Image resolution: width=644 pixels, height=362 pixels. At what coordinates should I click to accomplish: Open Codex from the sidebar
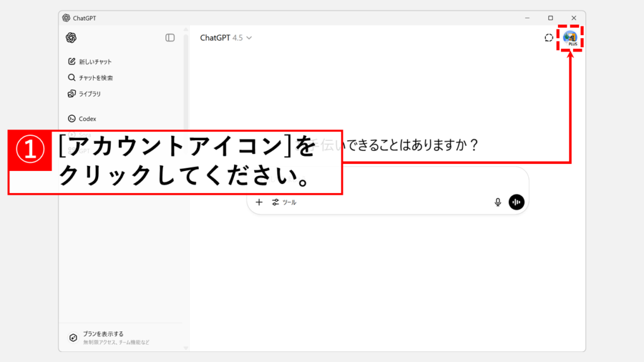tap(87, 119)
